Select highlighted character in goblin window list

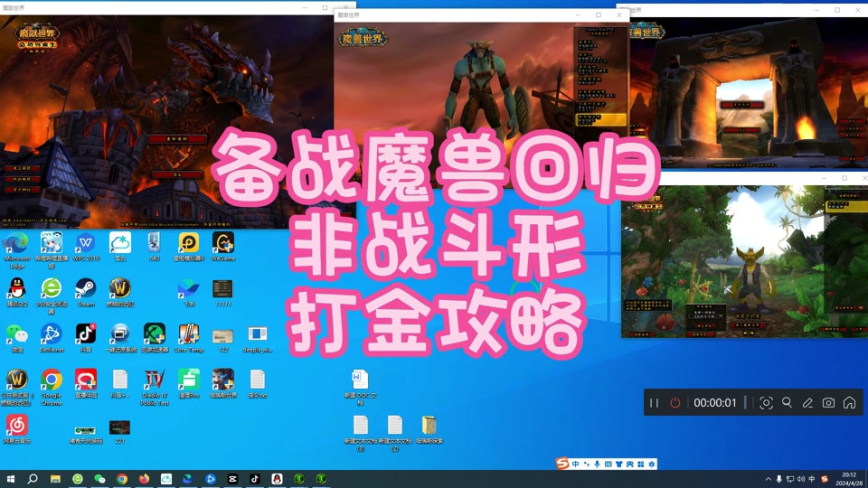pos(845,206)
